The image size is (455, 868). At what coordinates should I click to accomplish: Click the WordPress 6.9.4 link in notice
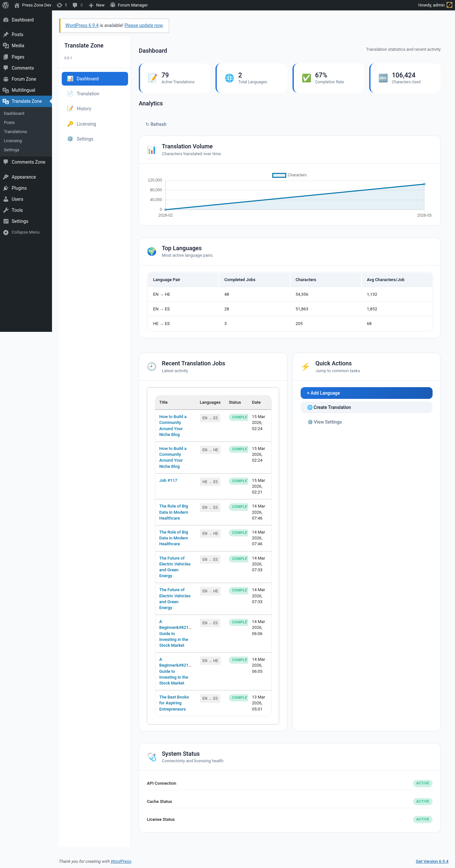click(x=82, y=25)
